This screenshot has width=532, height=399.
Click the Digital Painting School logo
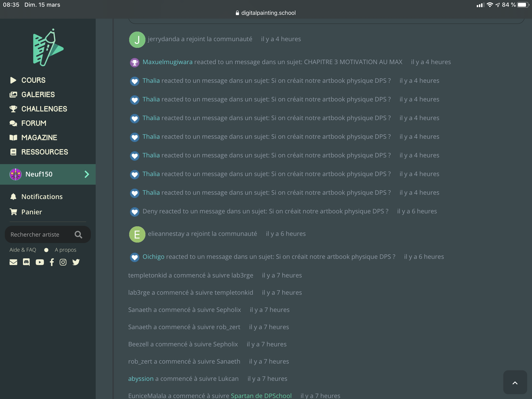(48, 47)
